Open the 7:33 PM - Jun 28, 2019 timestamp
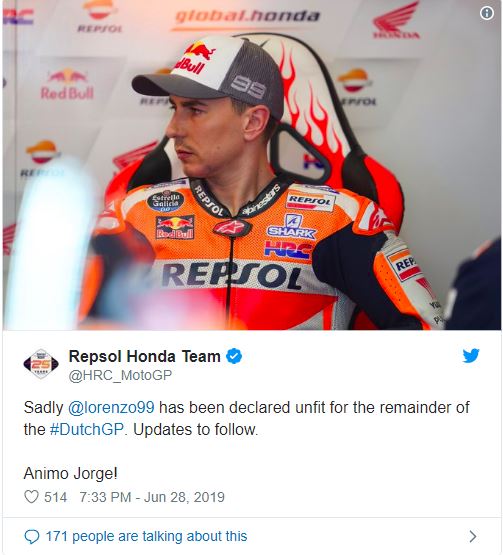 (x=152, y=497)
